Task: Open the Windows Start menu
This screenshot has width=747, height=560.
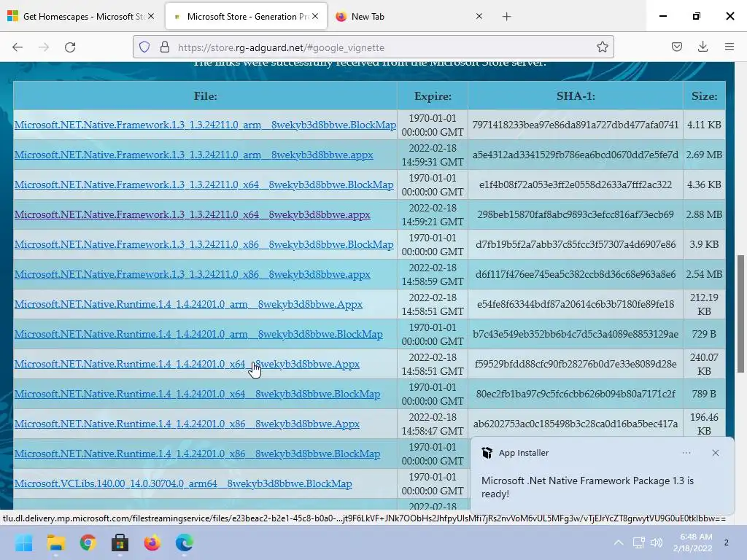Action: coord(24,542)
